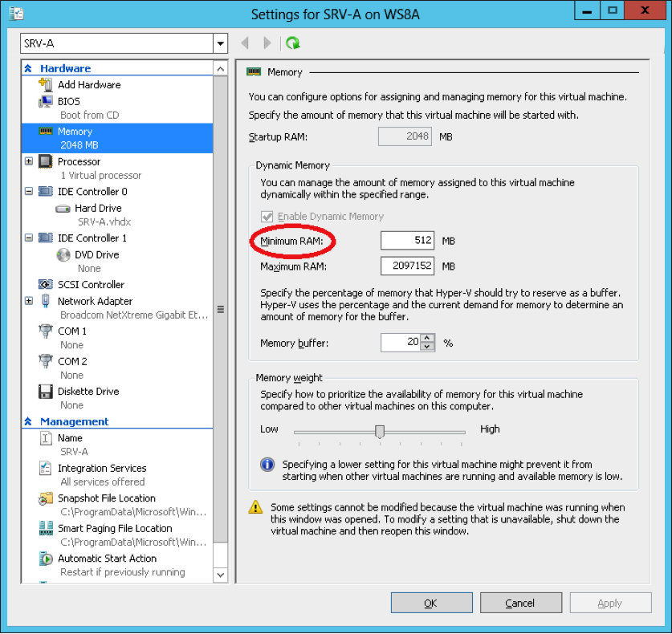The height and width of the screenshot is (634, 672).
Task: Click the green refresh icon
Action: pos(289,43)
